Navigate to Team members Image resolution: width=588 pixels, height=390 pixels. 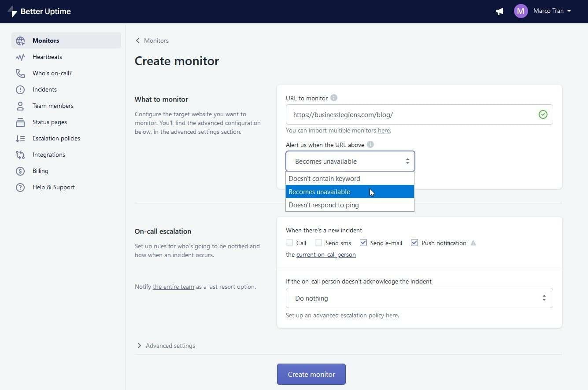click(53, 106)
